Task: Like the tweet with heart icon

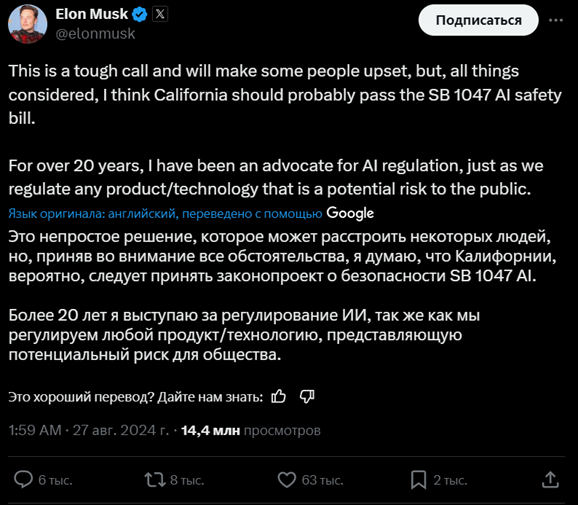Action: pos(286,480)
